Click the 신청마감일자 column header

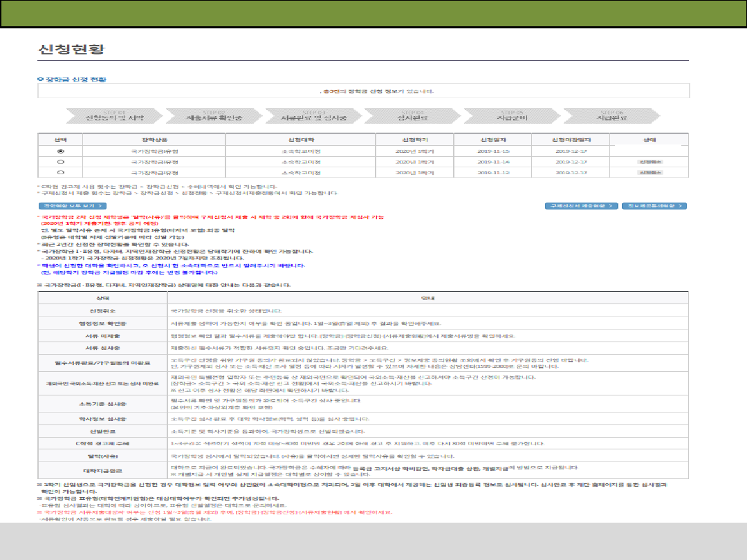[571, 139]
